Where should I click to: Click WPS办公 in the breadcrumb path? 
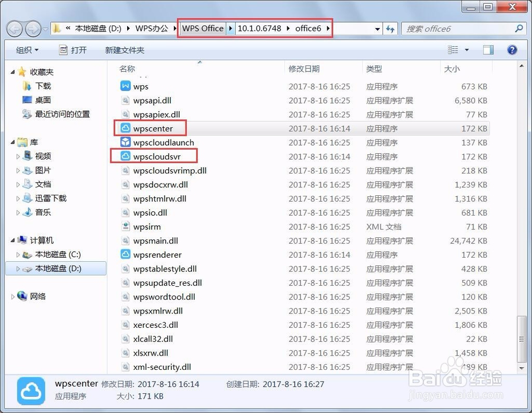click(152, 29)
